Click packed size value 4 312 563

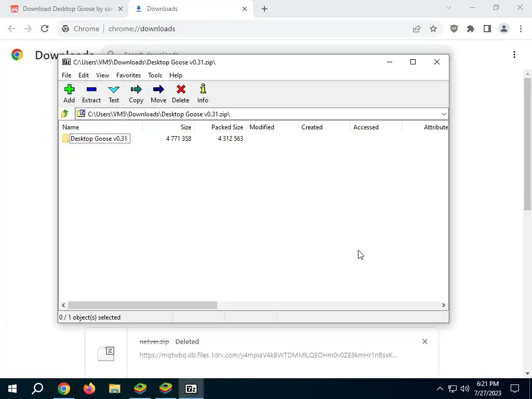point(230,138)
